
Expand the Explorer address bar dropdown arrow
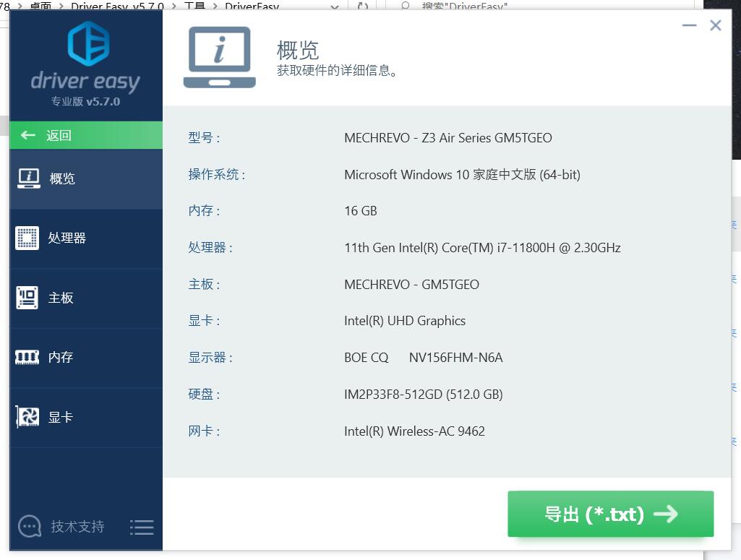click(335, 7)
